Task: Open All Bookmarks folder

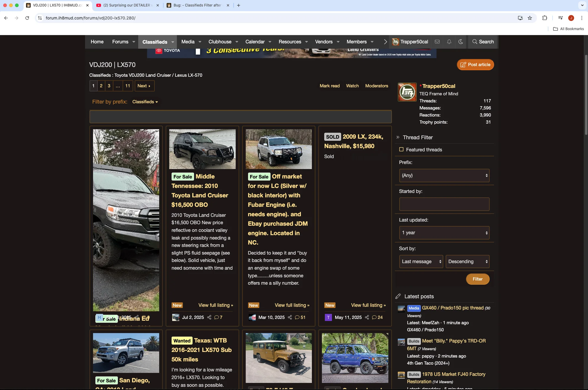Action: click(x=569, y=29)
